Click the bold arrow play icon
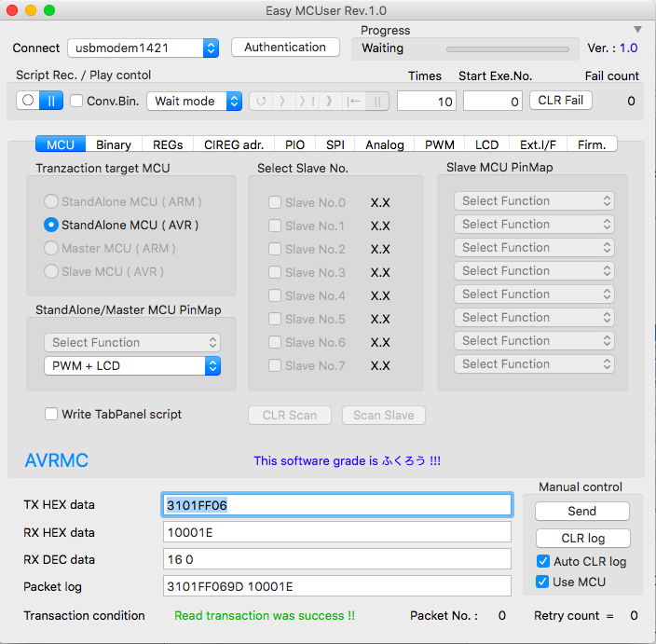 [330, 102]
